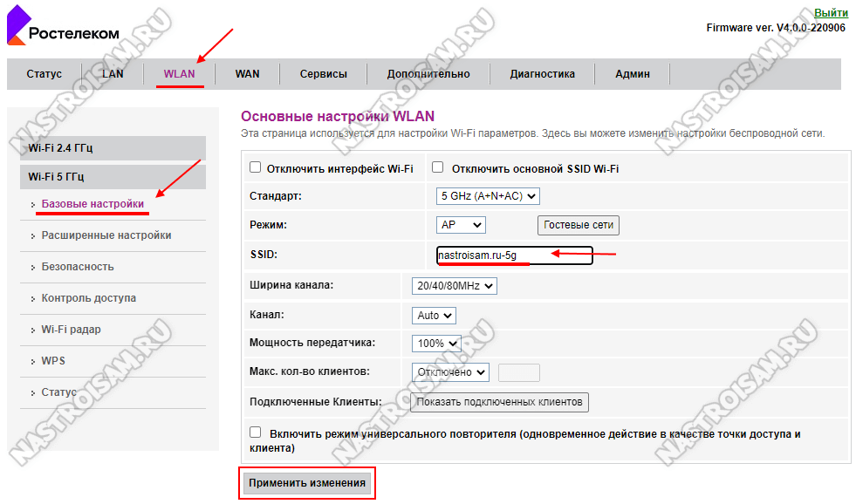This screenshot has width=856, height=504.
Task: Open the Диагностика tab
Action: (x=542, y=74)
